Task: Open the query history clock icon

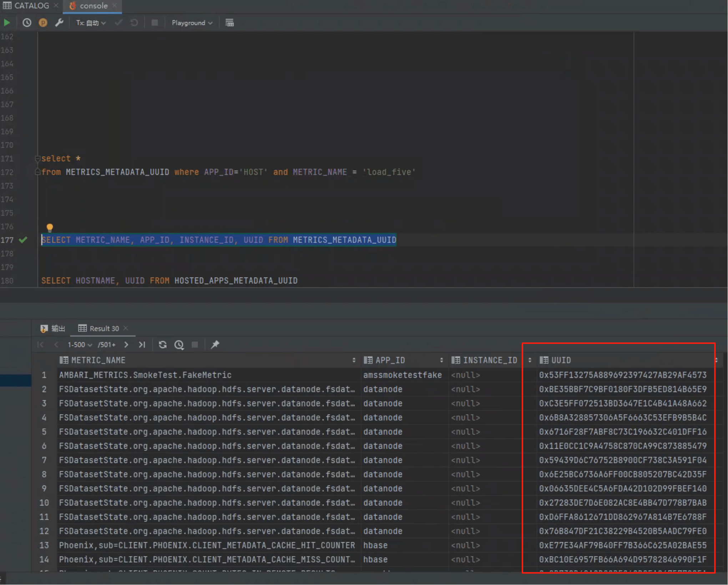Action: click(x=27, y=23)
